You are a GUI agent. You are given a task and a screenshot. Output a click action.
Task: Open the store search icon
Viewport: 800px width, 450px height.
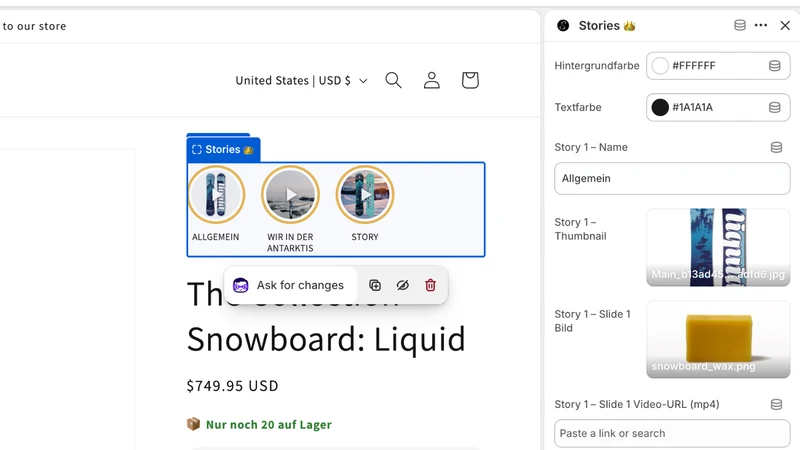click(x=393, y=80)
